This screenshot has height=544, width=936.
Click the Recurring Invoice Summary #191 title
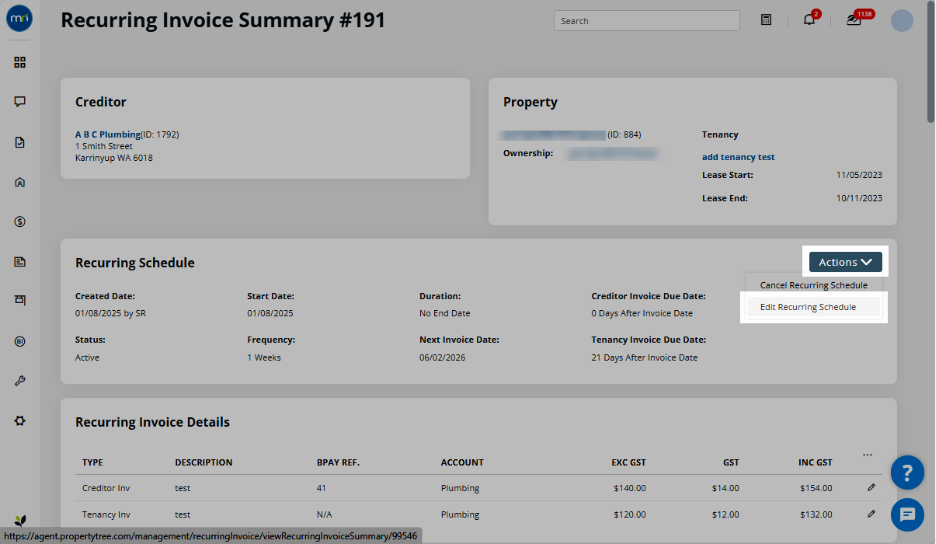coord(223,20)
